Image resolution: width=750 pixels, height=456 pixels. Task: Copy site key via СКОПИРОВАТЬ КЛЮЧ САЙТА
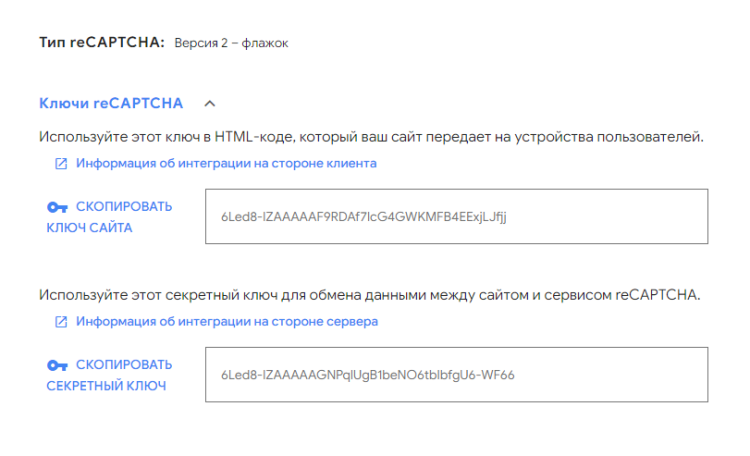tap(110, 217)
